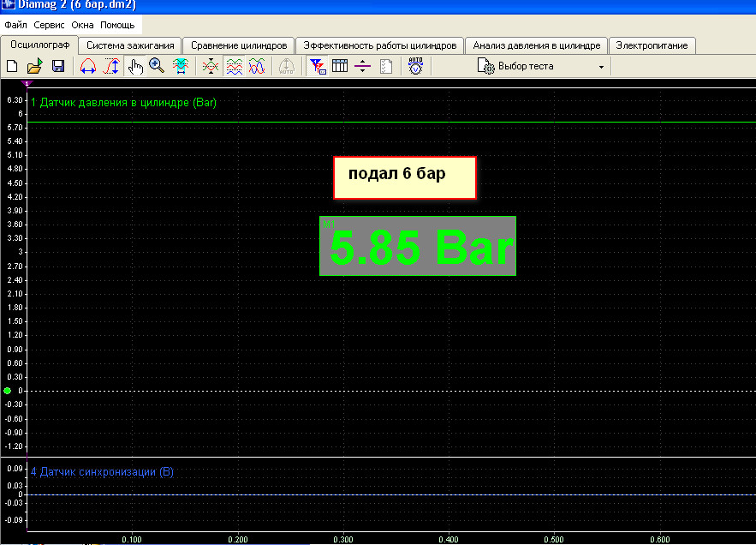This screenshot has height=545, width=756.
Task: Click the 5.85 Bar measurement readout
Action: pyautogui.click(x=418, y=246)
